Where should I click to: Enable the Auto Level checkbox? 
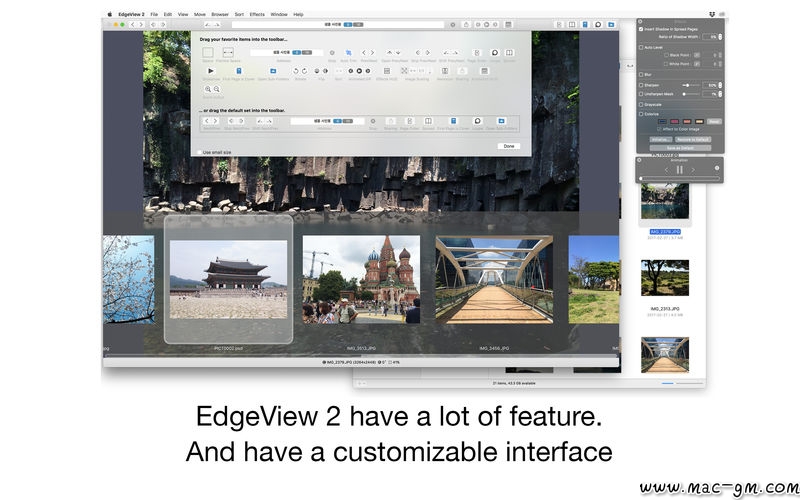(641, 47)
